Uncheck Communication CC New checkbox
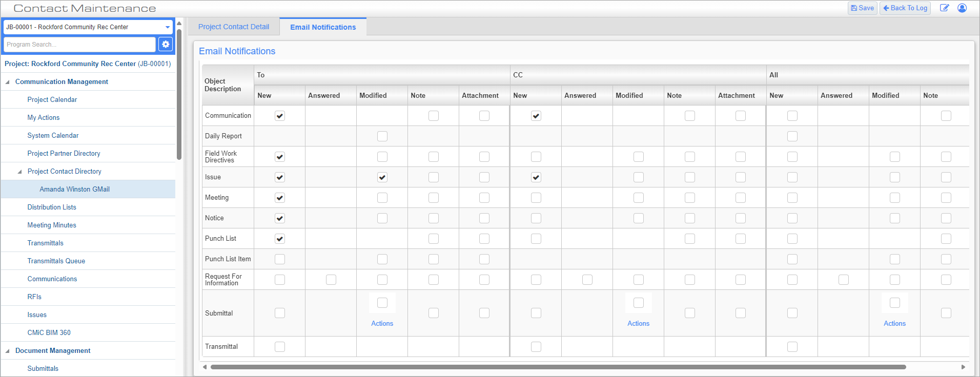The image size is (980, 377). pyautogui.click(x=536, y=116)
